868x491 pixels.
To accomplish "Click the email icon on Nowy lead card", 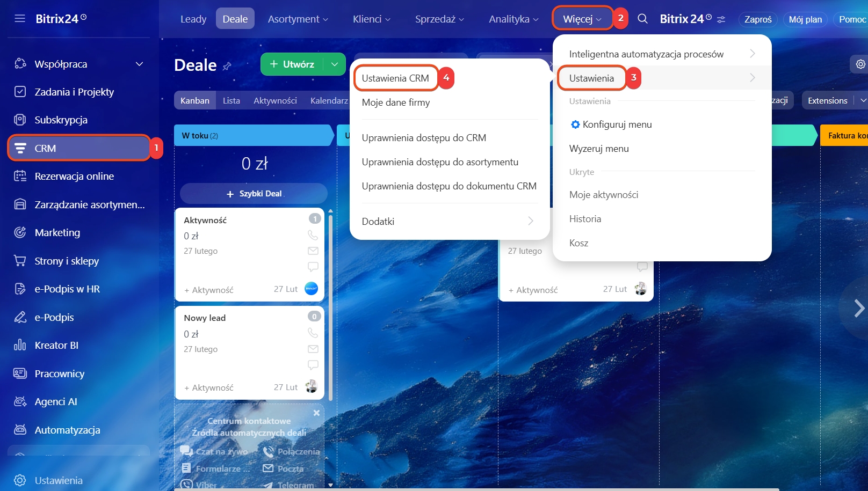I will click(313, 349).
